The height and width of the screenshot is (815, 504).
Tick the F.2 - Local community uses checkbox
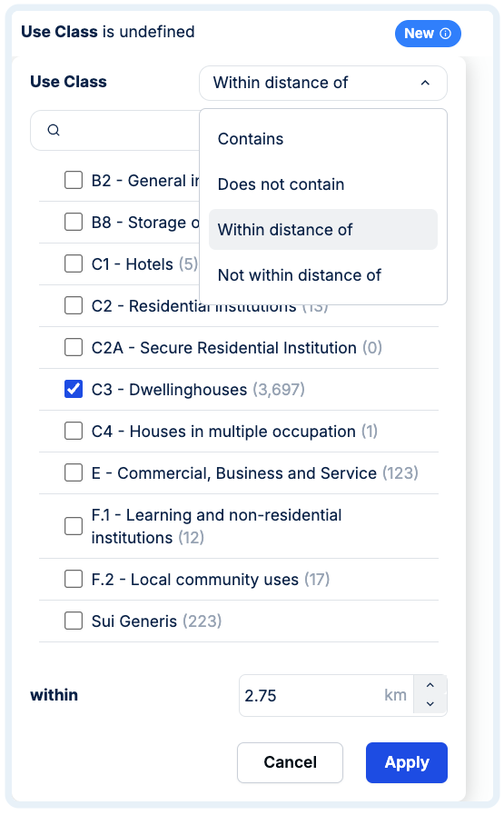point(74,579)
